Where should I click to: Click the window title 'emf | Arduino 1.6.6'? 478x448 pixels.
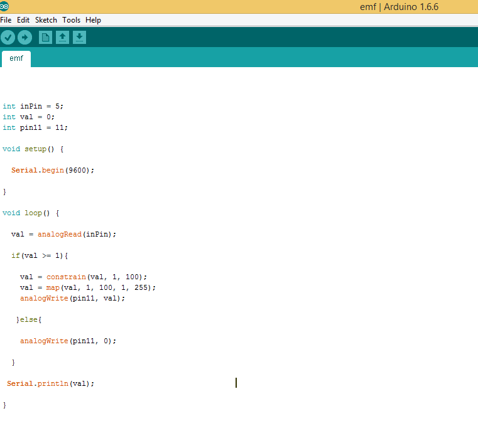coord(399,7)
